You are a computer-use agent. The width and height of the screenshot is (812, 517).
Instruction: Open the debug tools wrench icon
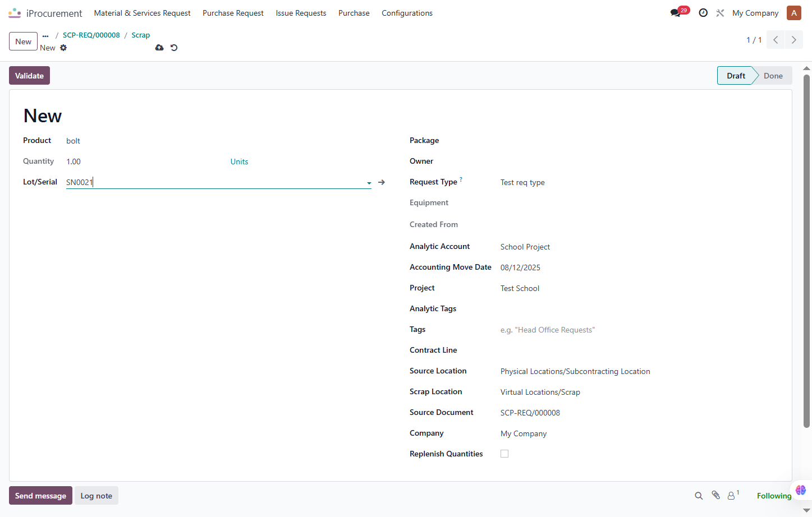pyautogui.click(x=720, y=13)
